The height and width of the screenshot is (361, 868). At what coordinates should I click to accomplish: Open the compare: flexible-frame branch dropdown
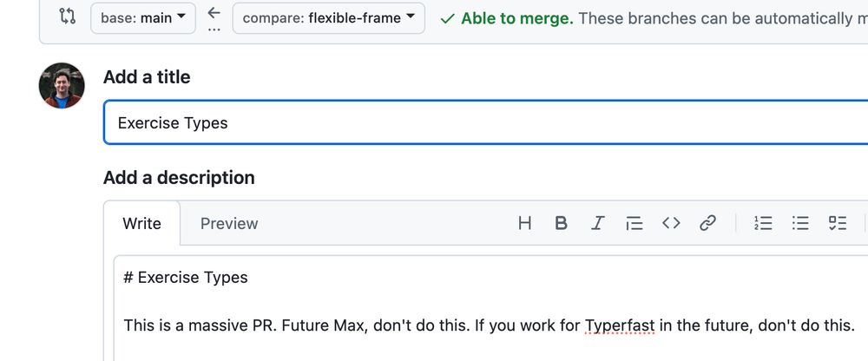[329, 17]
